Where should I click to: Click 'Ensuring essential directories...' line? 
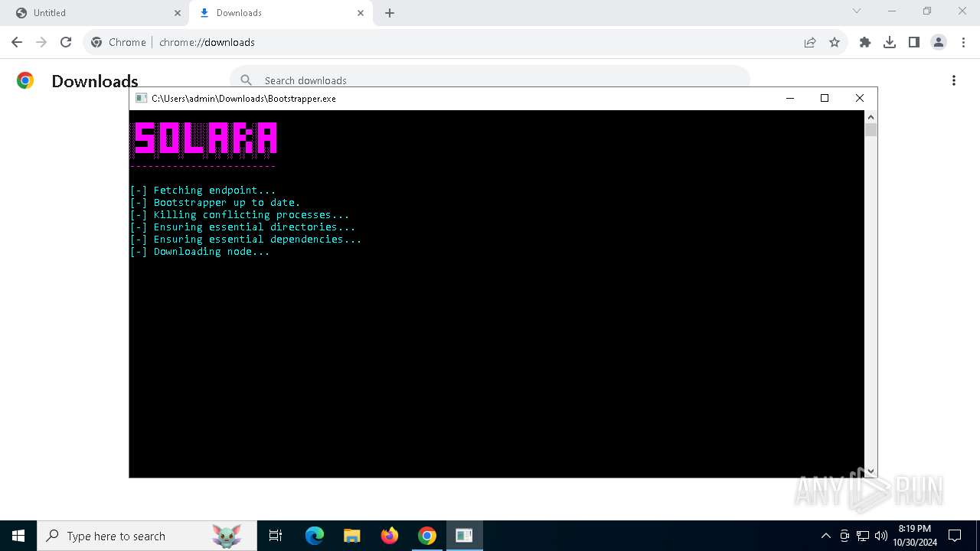(243, 227)
